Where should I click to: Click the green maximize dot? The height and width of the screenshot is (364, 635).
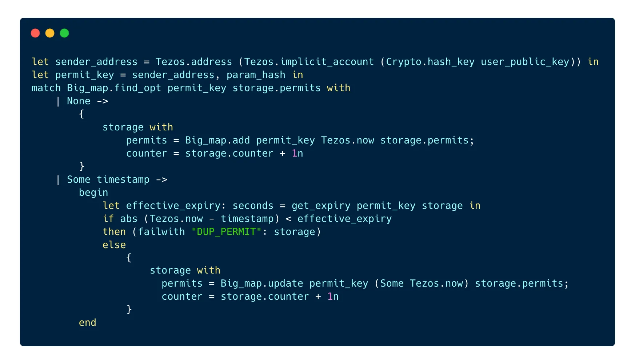coord(64,33)
